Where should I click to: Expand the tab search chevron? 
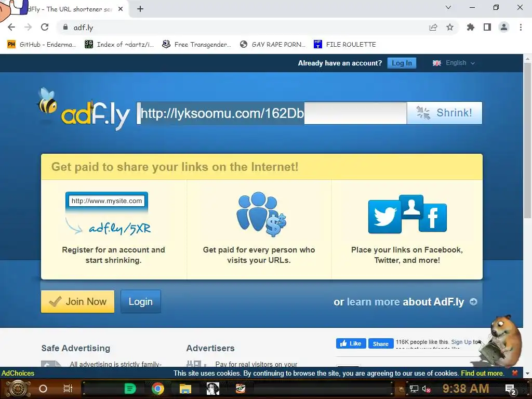coord(448,7)
